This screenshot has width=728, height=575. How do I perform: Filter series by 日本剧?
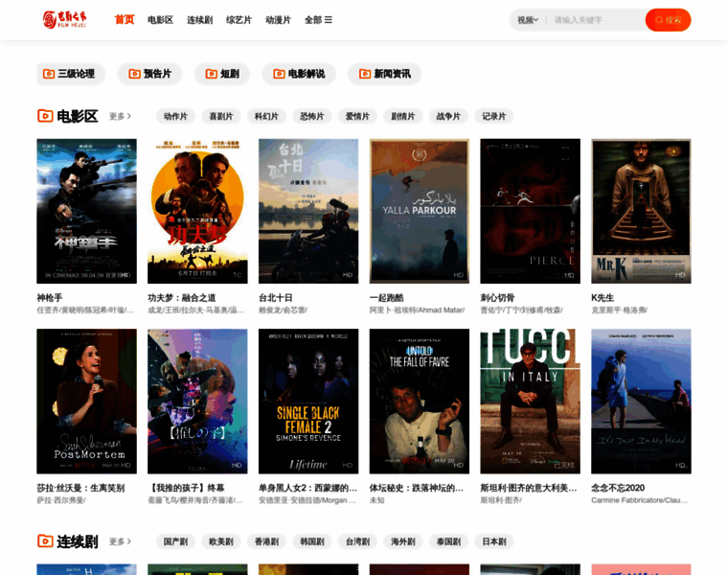pyautogui.click(x=494, y=541)
